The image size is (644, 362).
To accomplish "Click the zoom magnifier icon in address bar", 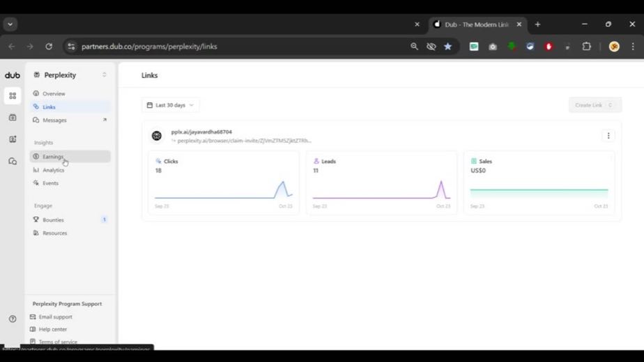I will pos(414,47).
